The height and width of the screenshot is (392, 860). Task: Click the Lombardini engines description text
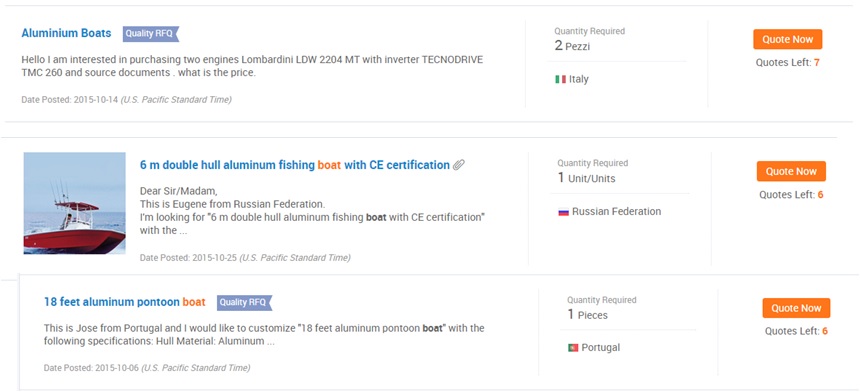click(252, 66)
